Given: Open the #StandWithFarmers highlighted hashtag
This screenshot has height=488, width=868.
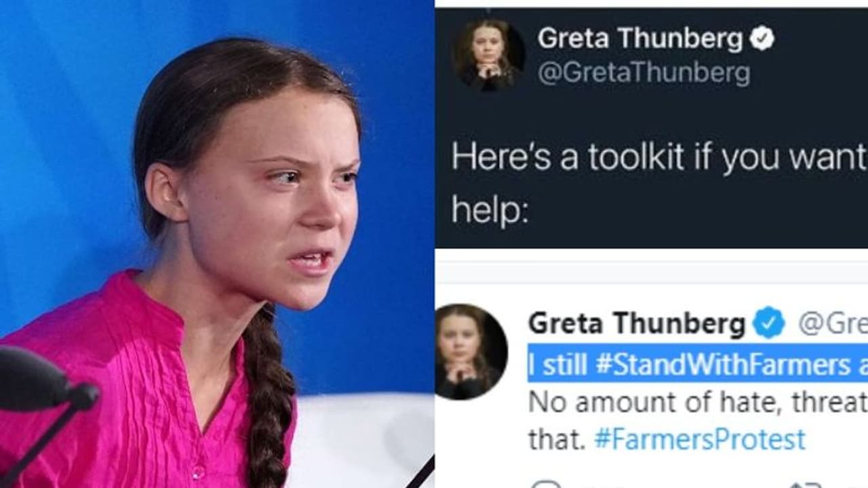Looking at the screenshot, I should (724, 365).
